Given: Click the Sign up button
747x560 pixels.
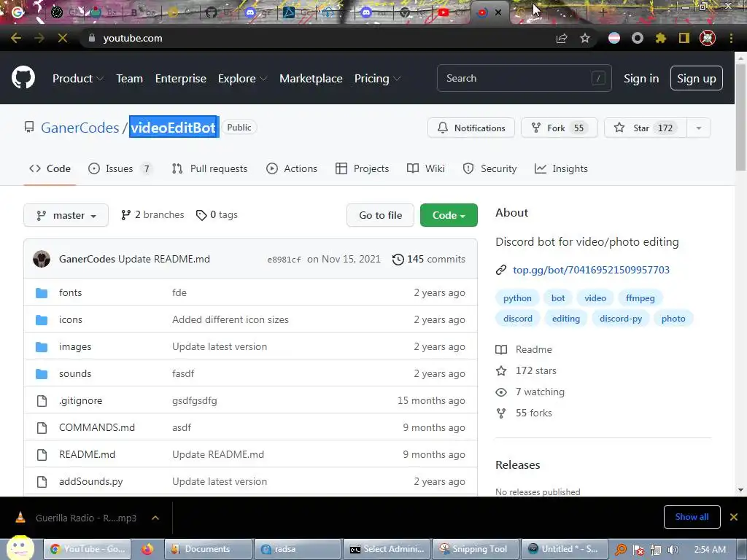Looking at the screenshot, I should [697, 78].
